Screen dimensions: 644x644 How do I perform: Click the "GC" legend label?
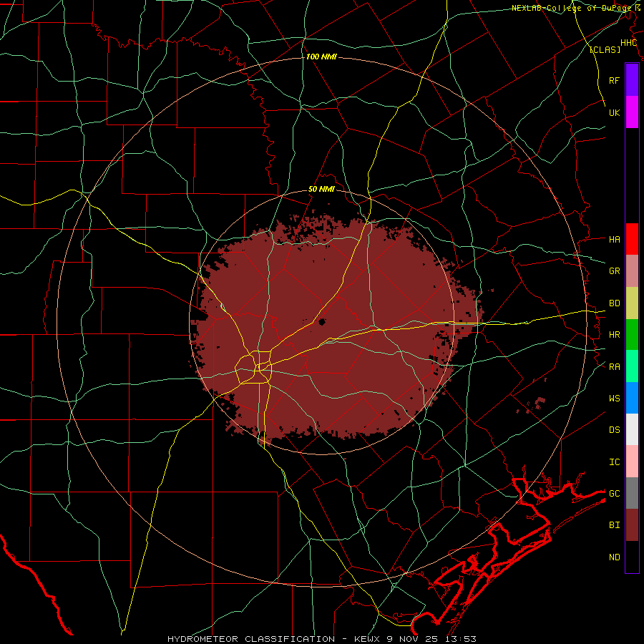click(x=615, y=493)
